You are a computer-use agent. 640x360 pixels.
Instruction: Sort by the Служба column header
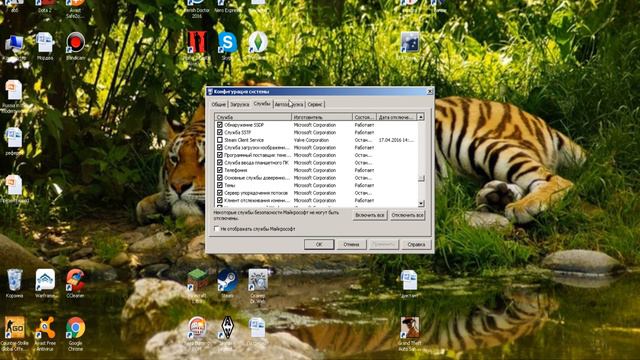(253, 117)
